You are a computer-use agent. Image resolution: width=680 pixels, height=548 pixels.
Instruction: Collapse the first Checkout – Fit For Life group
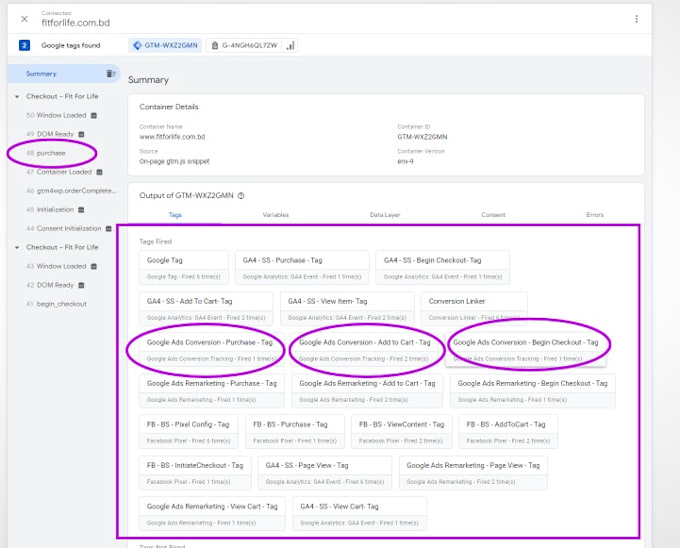tap(17, 96)
